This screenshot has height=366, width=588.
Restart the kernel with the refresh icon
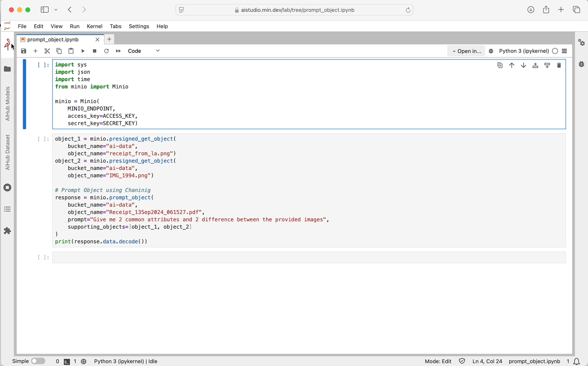click(106, 51)
